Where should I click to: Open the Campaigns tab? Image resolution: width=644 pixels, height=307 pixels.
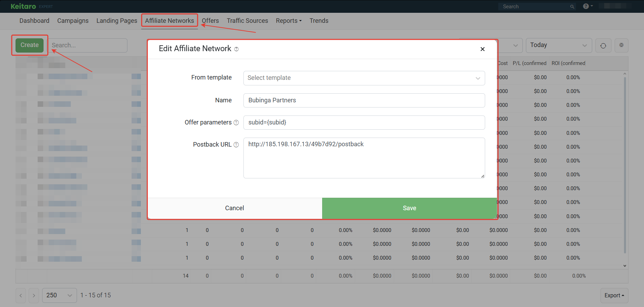pyautogui.click(x=73, y=21)
